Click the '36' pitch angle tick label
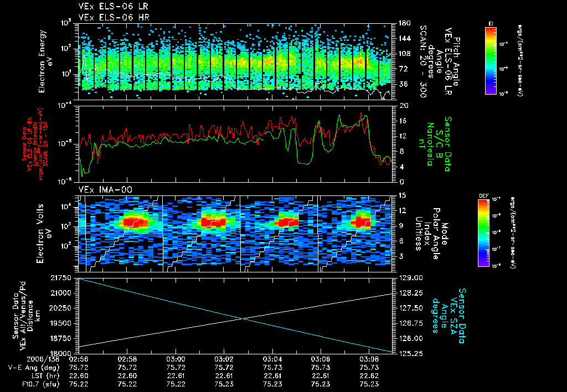This screenshot has width=567, height=392. point(403,84)
